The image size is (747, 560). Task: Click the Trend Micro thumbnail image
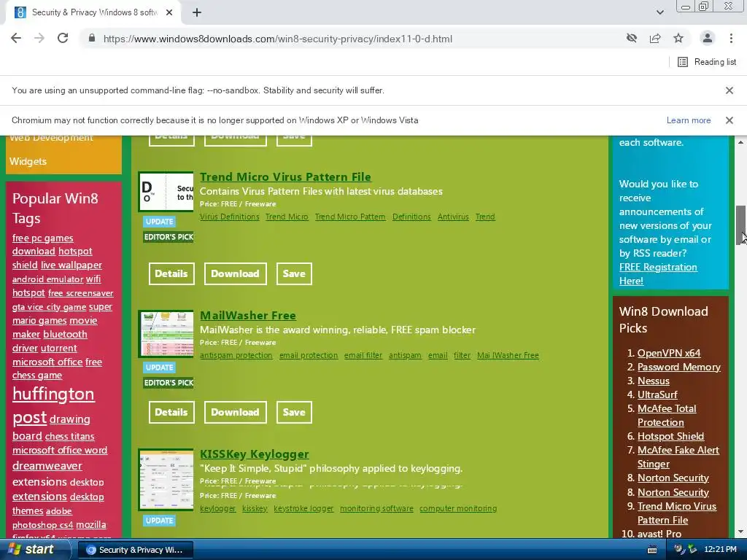(x=166, y=192)
